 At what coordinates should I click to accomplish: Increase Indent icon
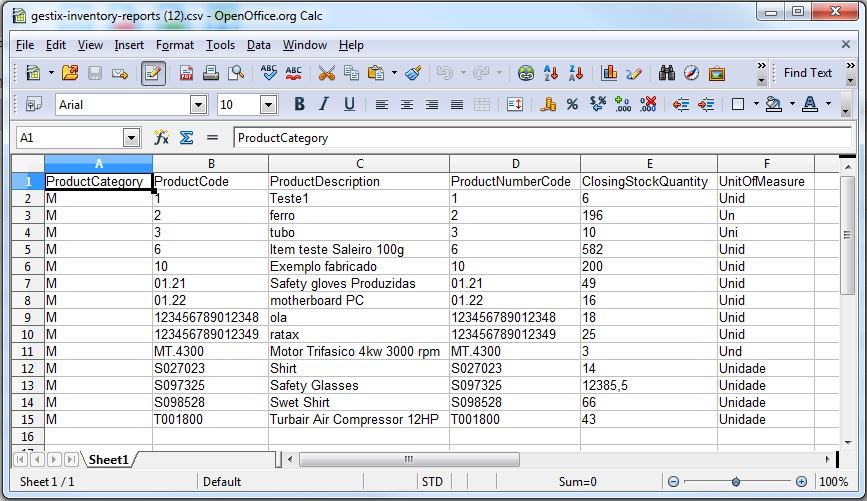706,104
